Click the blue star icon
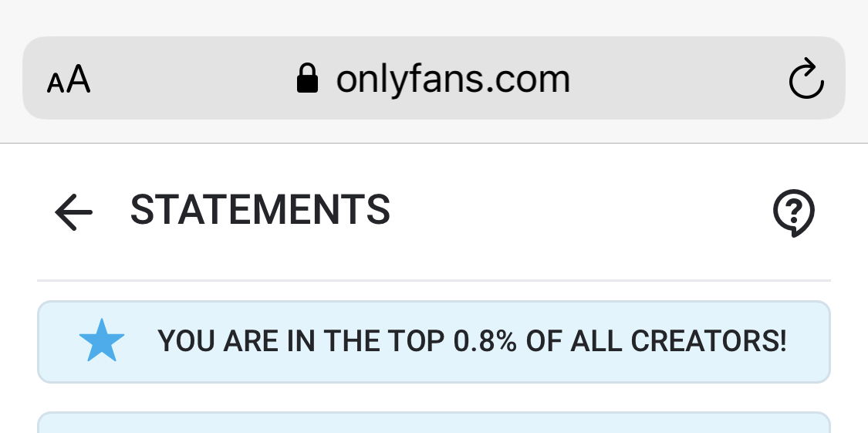Screen dimensions: 868x433 coord(102,342)
